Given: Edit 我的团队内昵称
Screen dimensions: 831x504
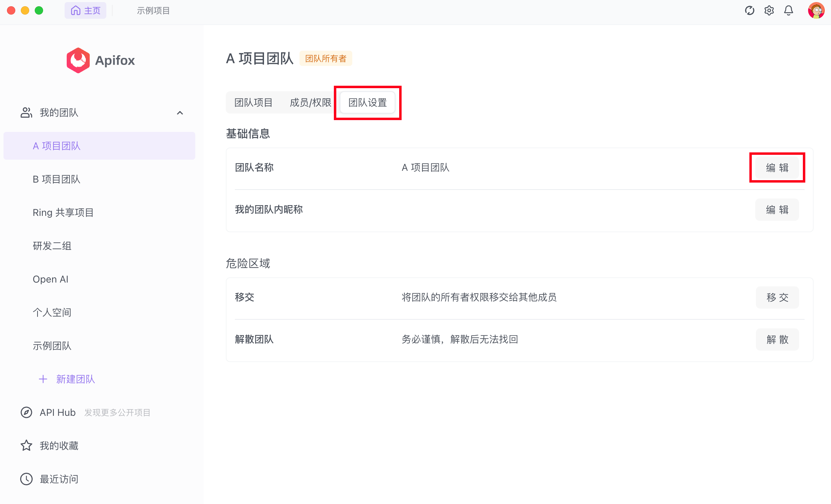Looking at the screenshot, I should 777,210.
